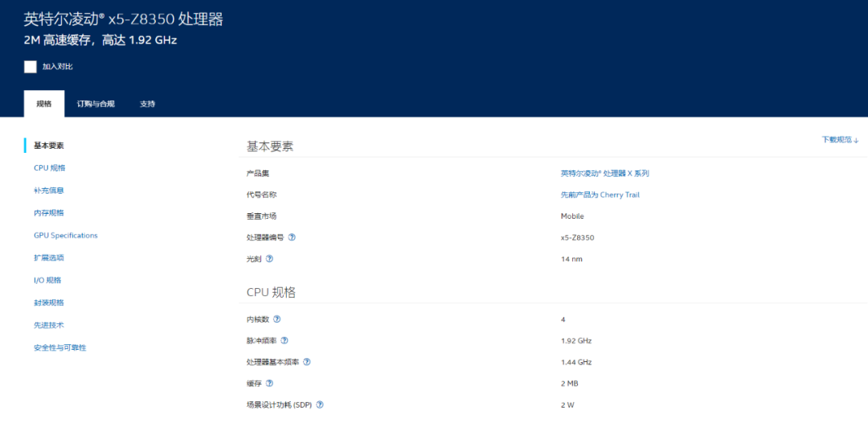
Task: Open 安全性与可靠性 sidebar section
Action: pyautogui.click(x=59, y=348)
